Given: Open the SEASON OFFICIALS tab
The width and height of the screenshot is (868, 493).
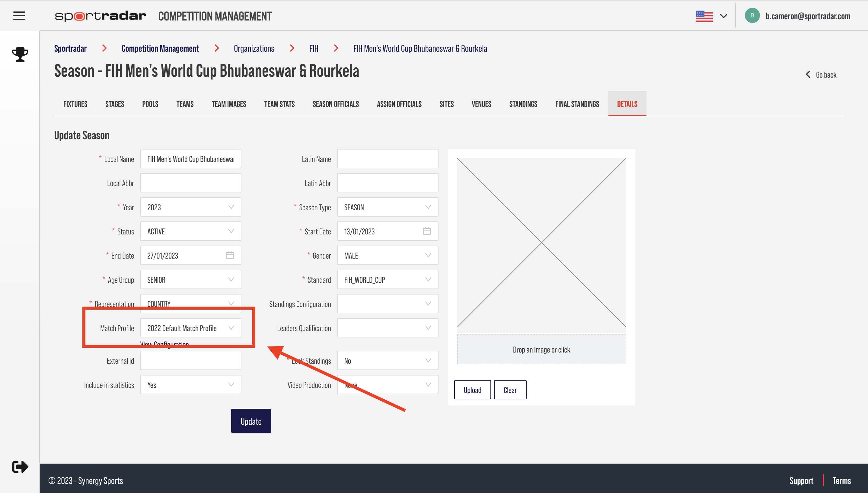Looking at the screenshot, I should coord(336,104).
